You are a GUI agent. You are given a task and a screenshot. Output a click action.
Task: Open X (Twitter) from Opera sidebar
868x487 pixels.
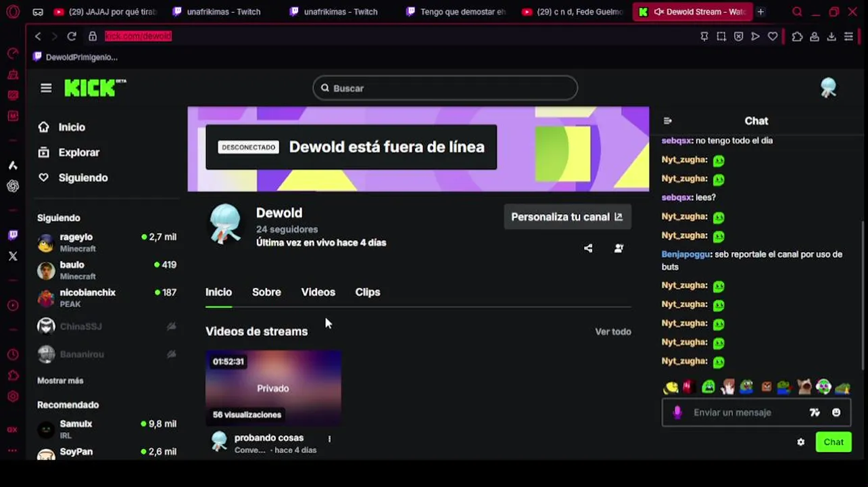click(13, 256)
